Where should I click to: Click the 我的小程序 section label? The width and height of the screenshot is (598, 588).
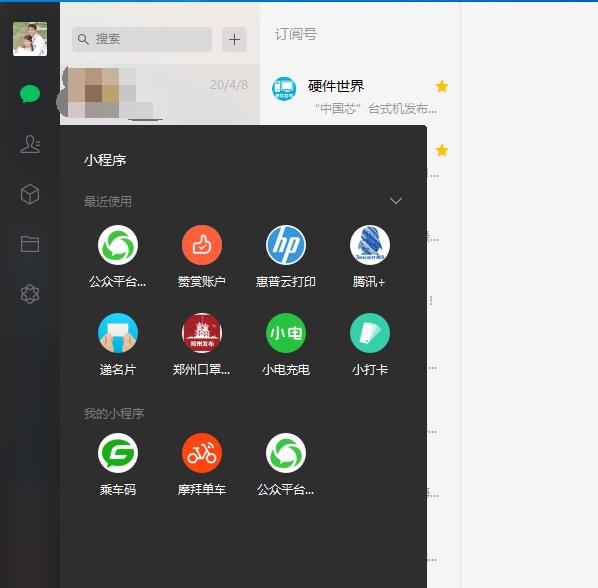[114, 414]
